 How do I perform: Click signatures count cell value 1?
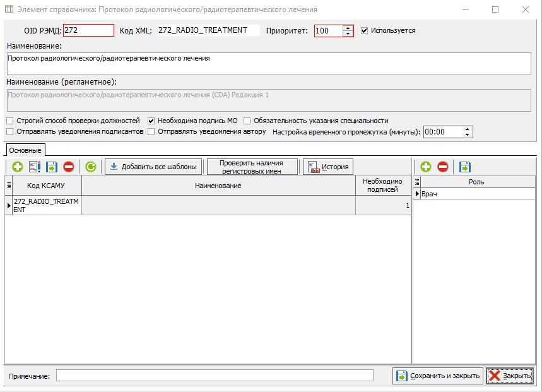[x=384, y=205]
